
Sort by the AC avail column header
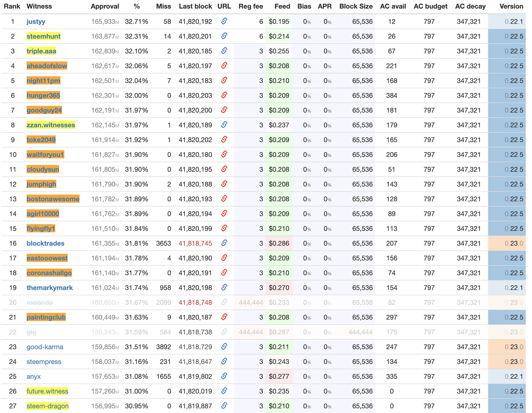point(393,6)
